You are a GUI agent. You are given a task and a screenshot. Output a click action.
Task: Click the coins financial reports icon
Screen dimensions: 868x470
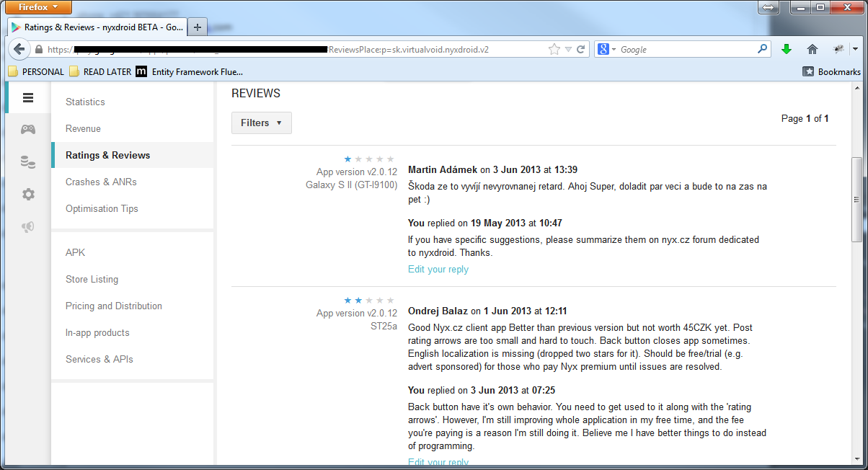point(28,162)
